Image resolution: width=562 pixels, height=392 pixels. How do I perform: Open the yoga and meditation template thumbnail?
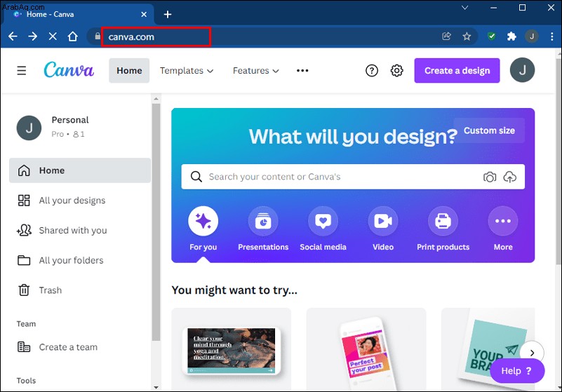click(231, 351)
